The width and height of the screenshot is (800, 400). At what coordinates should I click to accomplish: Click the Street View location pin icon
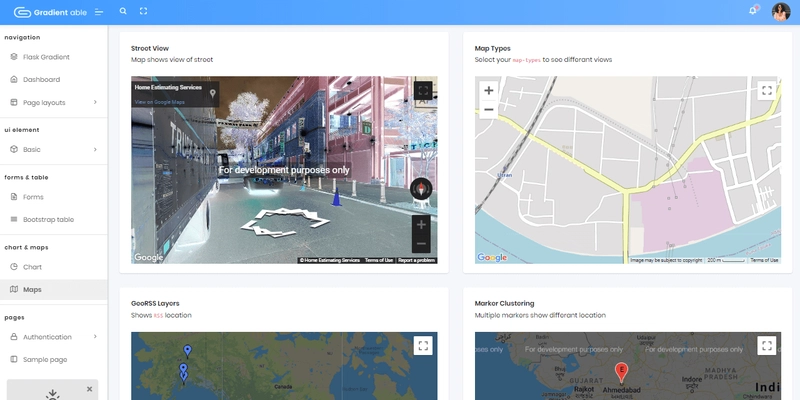[x=212, y=93]
